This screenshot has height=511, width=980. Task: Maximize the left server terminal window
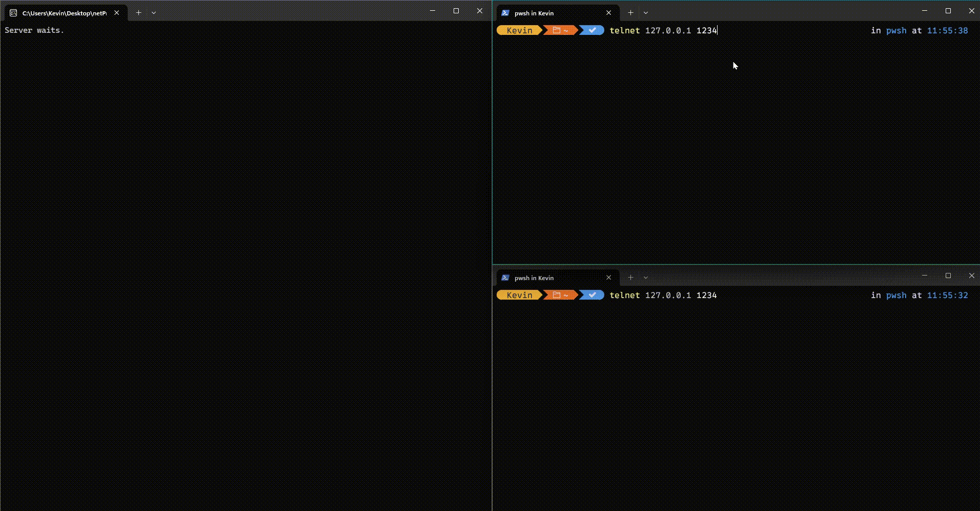tap(456, 11)
